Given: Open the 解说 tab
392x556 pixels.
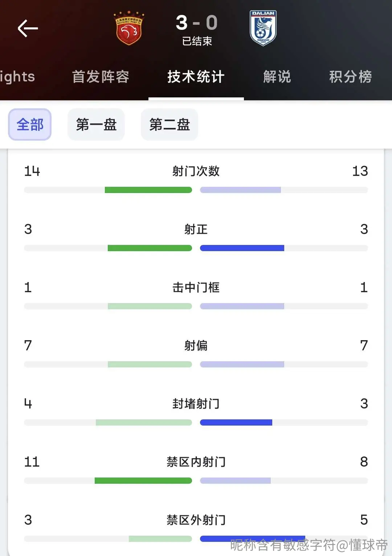Looking at the screenshot, I should click(277, 77).
